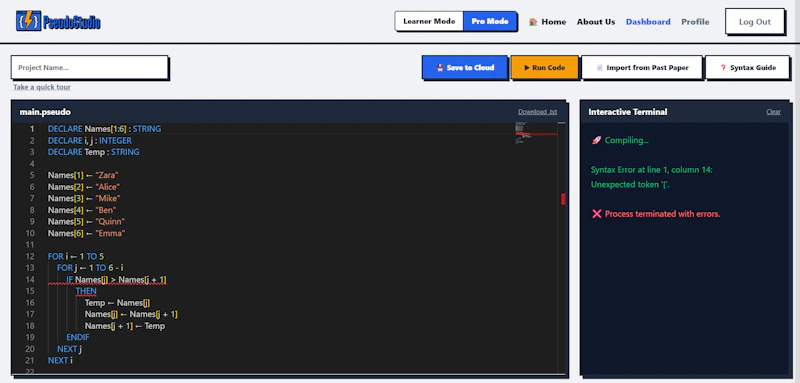800x383 pixels.
Task: Click the ENDIF keyword on line 19
Action: coord(78,338)
